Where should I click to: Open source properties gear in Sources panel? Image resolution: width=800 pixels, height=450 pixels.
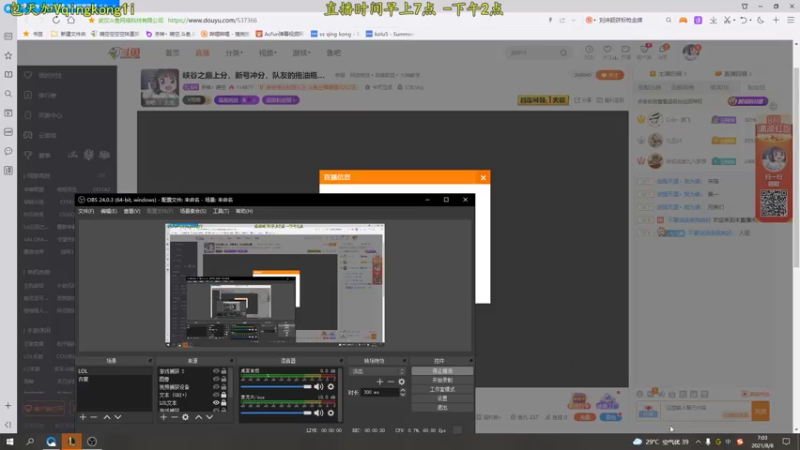tap(185, 417)
